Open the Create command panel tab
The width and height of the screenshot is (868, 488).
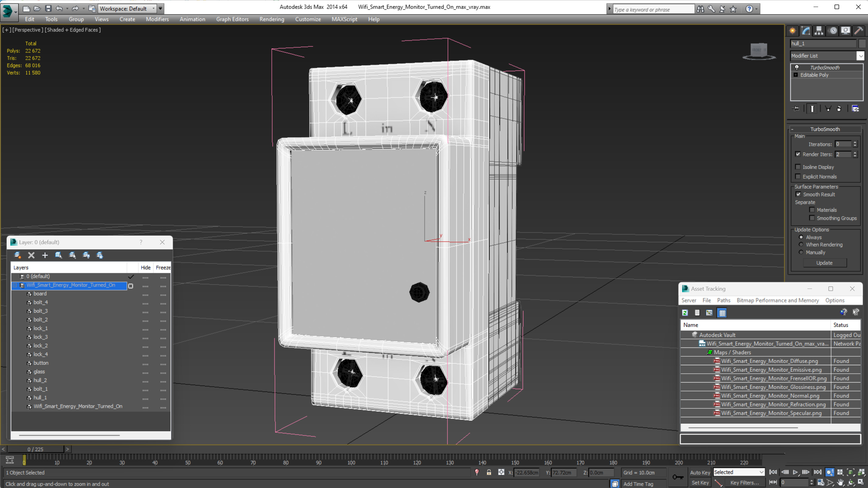[x=793, y=31]
